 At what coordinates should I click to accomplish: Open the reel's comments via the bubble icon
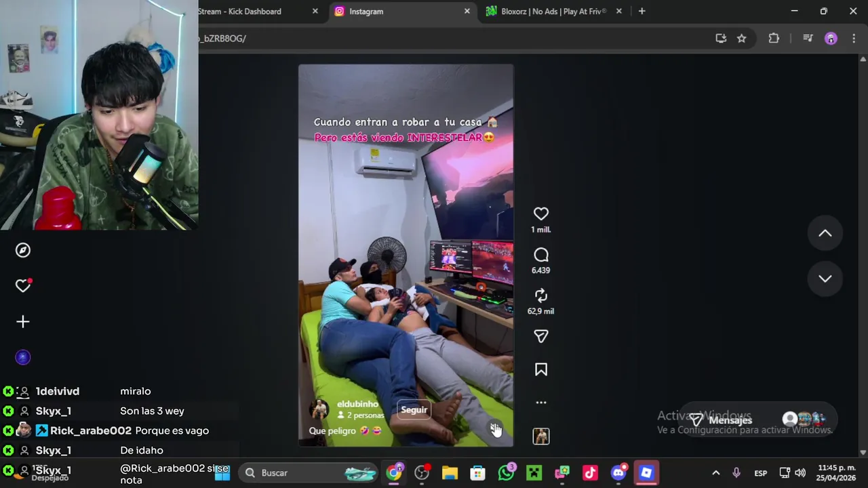coord(540,255)
